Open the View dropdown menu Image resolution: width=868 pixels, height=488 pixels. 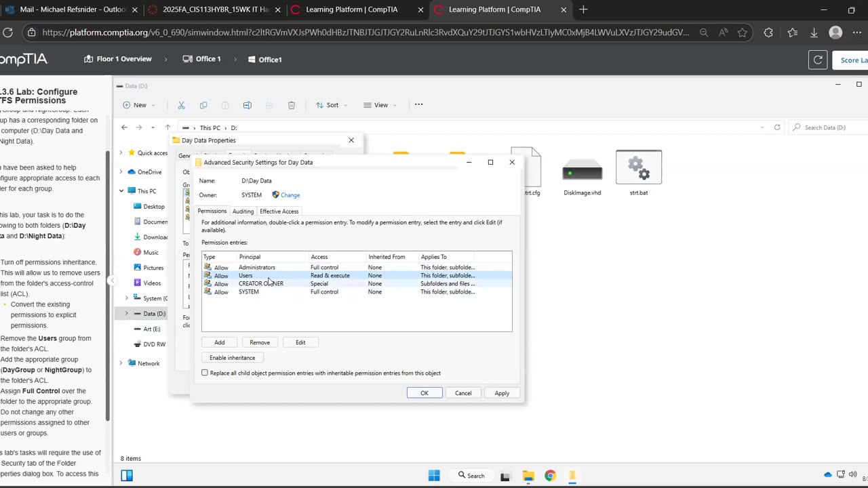tap(379, 105)
